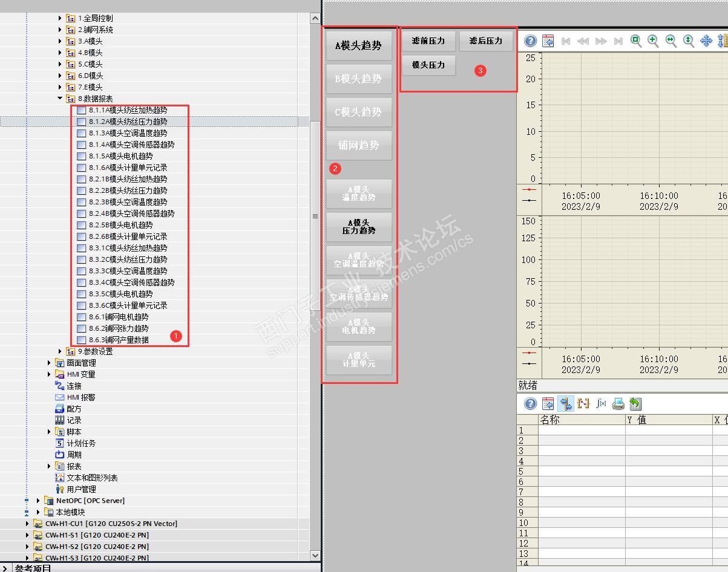This screenshot has height=572, width=728.
Task: Zoom the time axis horizontally
Action: point(671,41)
